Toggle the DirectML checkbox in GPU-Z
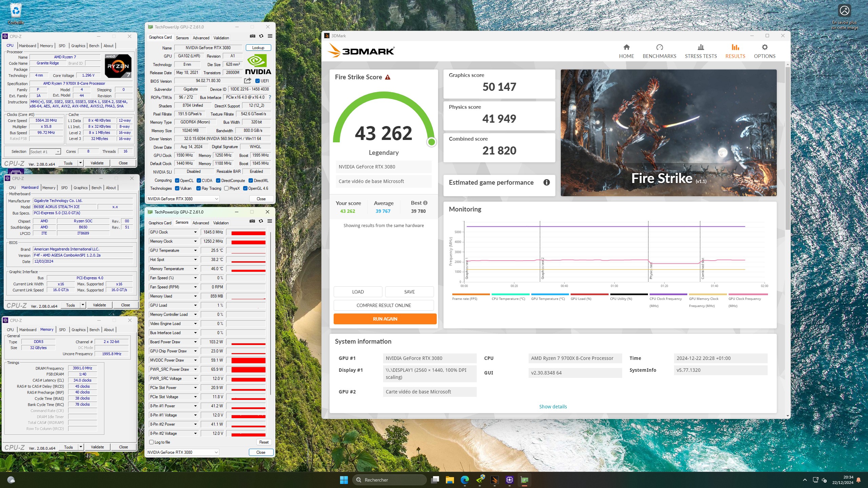 pyautogui.click(x=251, y=181)
